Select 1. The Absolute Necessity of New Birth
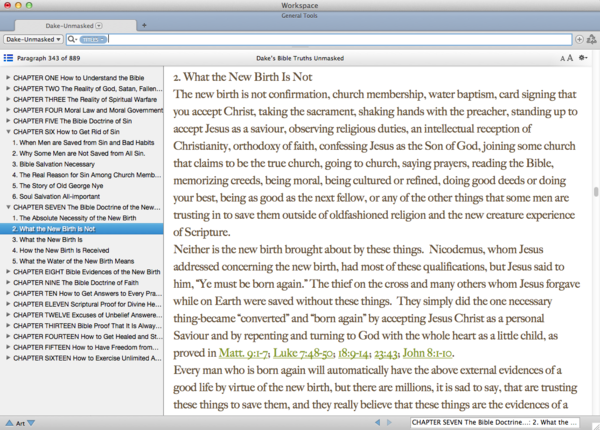 click(x=74, y=218)
